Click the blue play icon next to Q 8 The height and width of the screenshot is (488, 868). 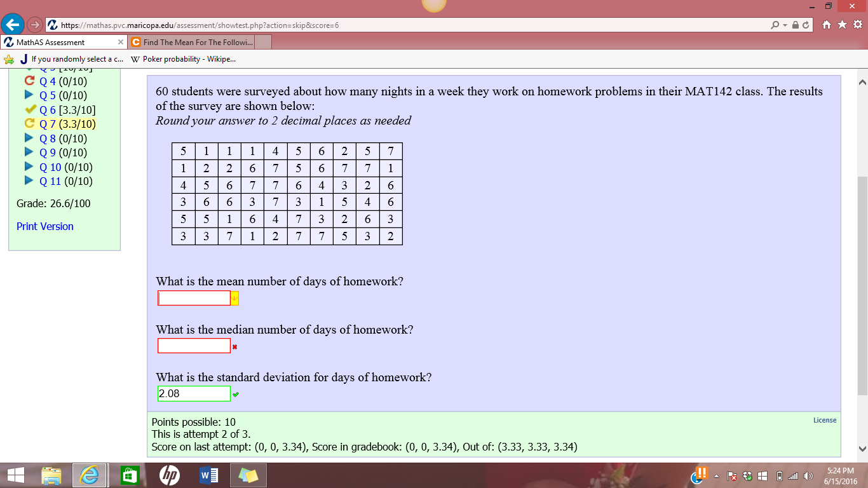[28, 138]
